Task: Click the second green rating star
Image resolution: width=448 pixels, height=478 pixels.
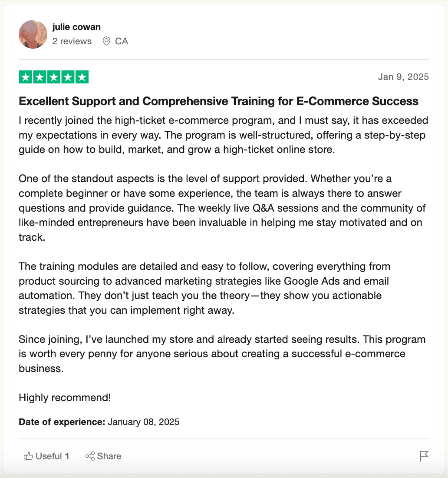Action: pyautogui.click(x=40, y=77)
